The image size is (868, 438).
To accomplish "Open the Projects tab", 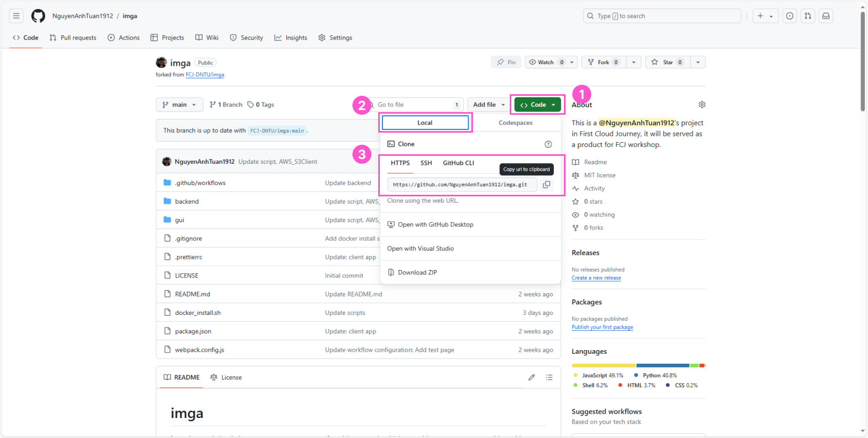I will click(167, 37).
